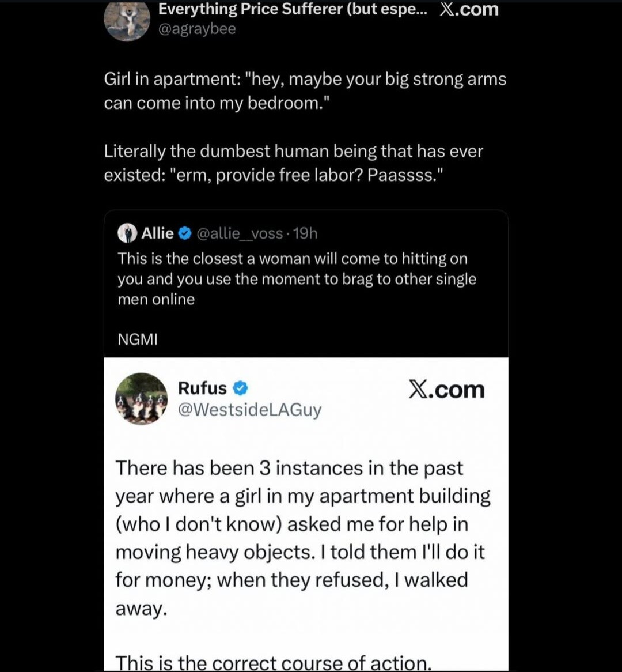Screen dimensions: 622x672
Task: Click the X.com logo at top
Action: (469, 10)
